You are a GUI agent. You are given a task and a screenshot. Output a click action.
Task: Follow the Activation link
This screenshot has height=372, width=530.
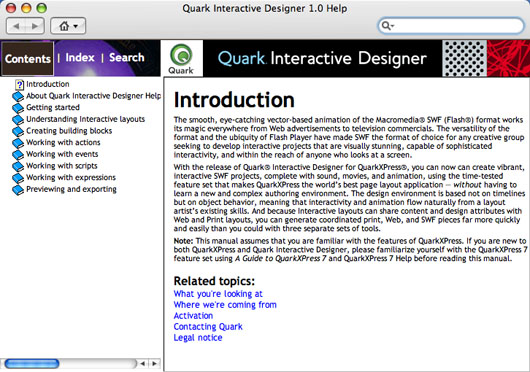click(x=193, y=316)
